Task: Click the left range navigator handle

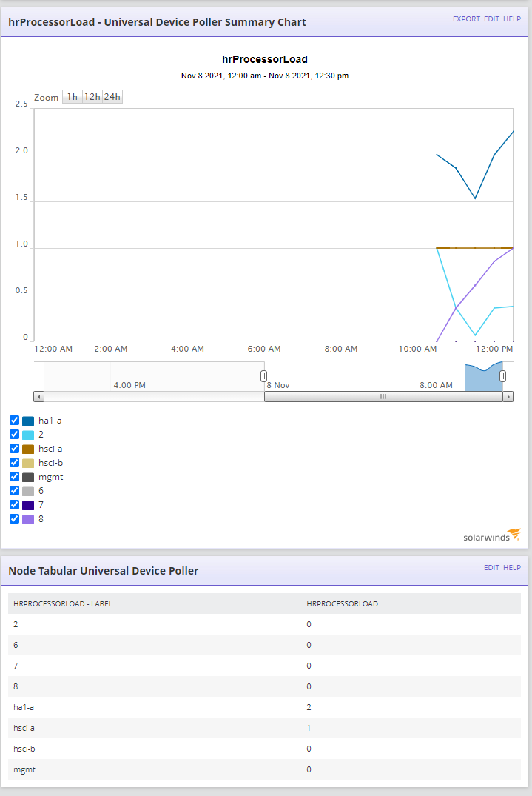Action: pyautogui.click(x=263, y=376)
